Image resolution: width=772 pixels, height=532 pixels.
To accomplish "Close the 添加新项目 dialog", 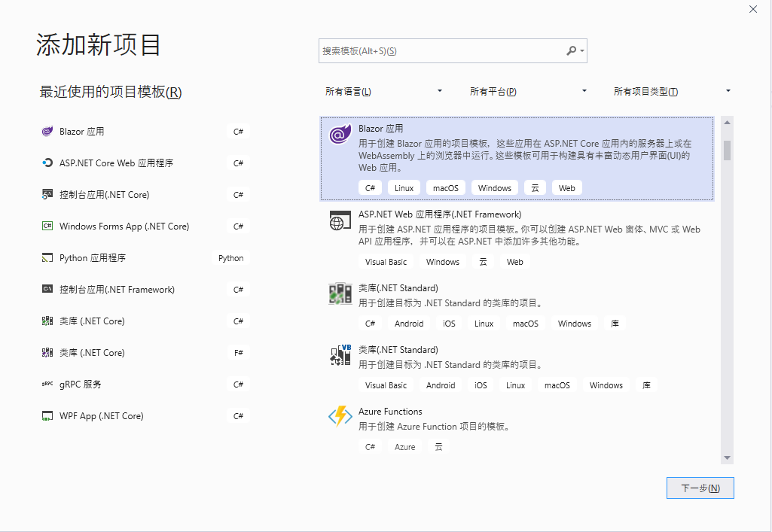I will click(753, 9).
